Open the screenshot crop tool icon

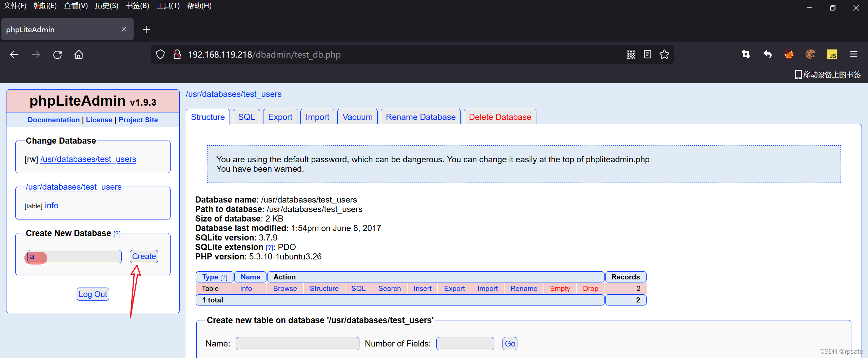pos(746,54)
